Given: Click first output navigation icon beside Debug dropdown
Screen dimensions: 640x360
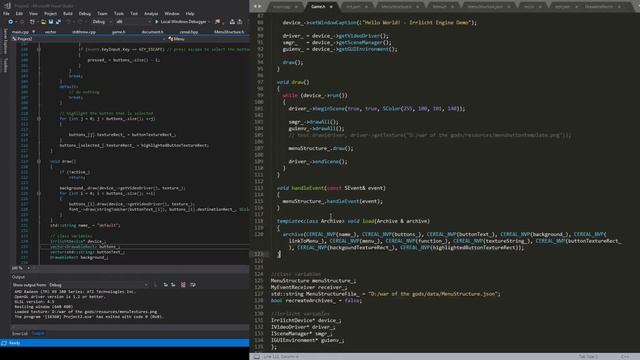Looking at the screenshot, I should pyautogui.click(x=165, y=285).
